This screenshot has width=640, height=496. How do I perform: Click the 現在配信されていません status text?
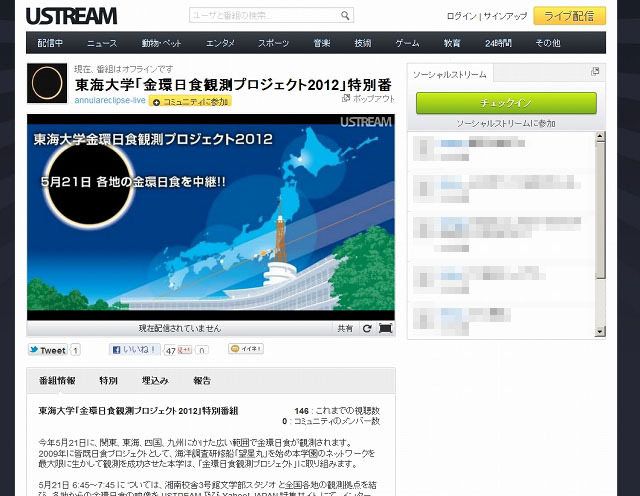(180, 328)
